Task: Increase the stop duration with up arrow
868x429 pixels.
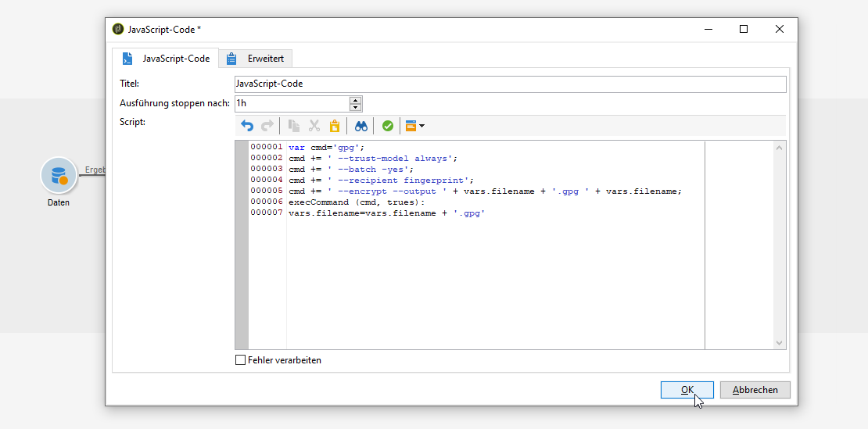Action: coord(356,100)
